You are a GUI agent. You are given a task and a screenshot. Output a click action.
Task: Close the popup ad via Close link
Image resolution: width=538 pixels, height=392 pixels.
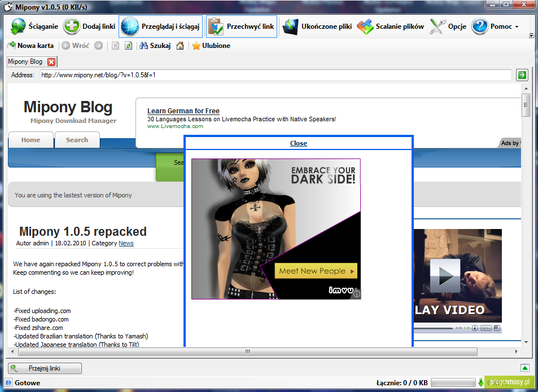coord(299,143)
